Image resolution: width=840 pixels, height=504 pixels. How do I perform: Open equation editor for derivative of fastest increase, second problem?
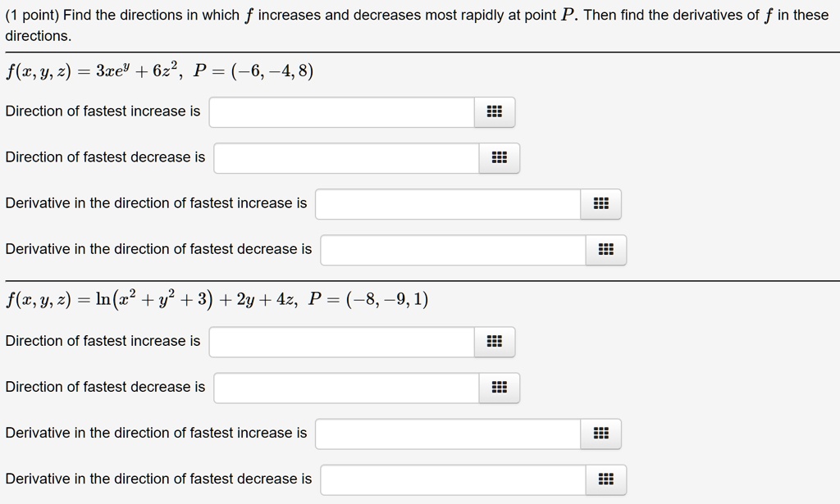pos(600,434)
